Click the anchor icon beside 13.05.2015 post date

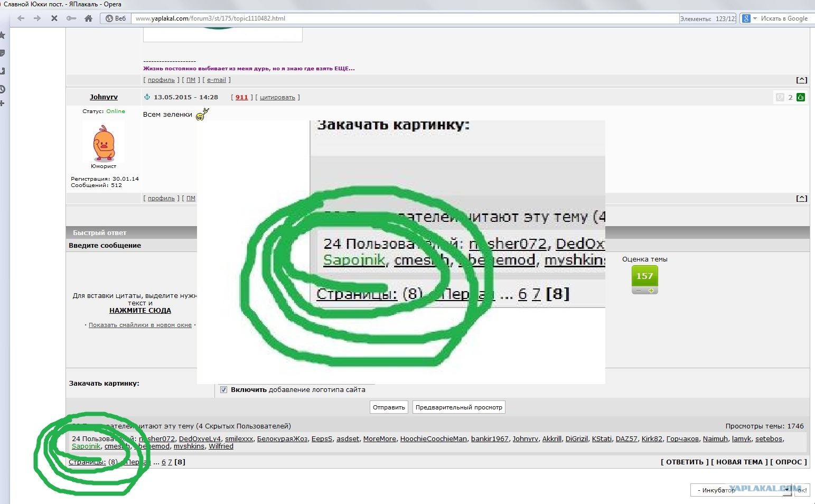147,97
